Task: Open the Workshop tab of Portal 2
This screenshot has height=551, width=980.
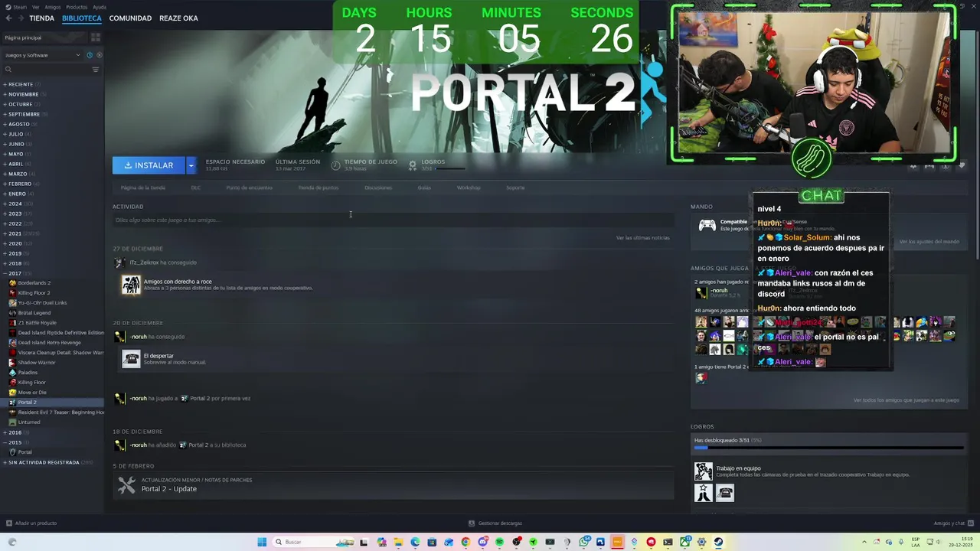Action: [469, 187]
